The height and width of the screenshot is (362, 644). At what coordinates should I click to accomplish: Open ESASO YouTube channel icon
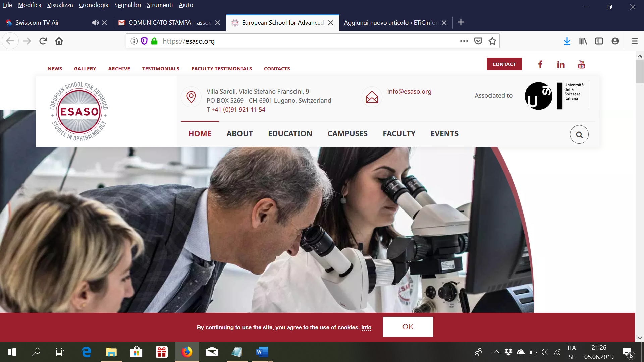point(581,64)
